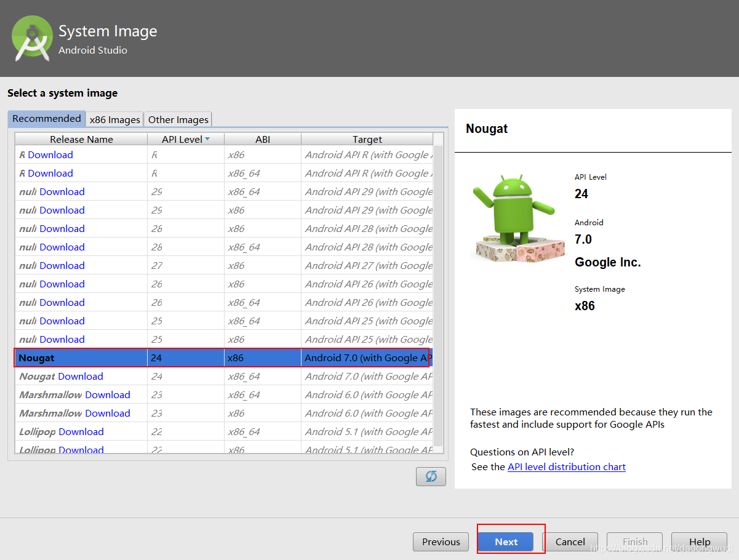Viewport: 739px width, 560px height.
Task: Click the table's vertical scrollbar
Action: point(438,295)
